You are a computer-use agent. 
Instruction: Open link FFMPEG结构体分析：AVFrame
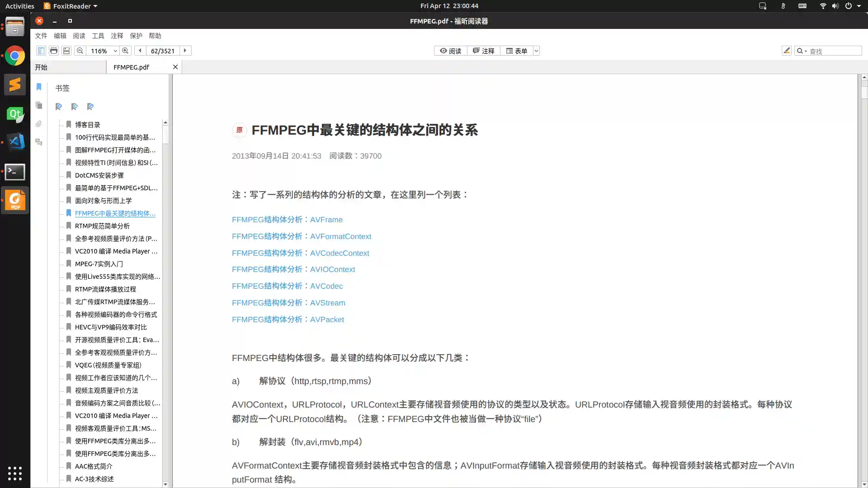tap(287, 220)
